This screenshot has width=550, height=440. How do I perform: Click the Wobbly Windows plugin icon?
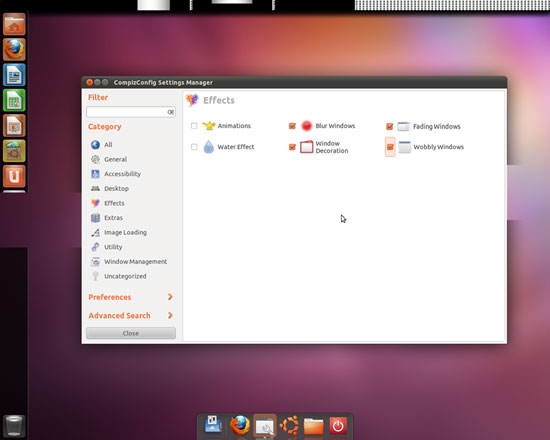[404, 147]
